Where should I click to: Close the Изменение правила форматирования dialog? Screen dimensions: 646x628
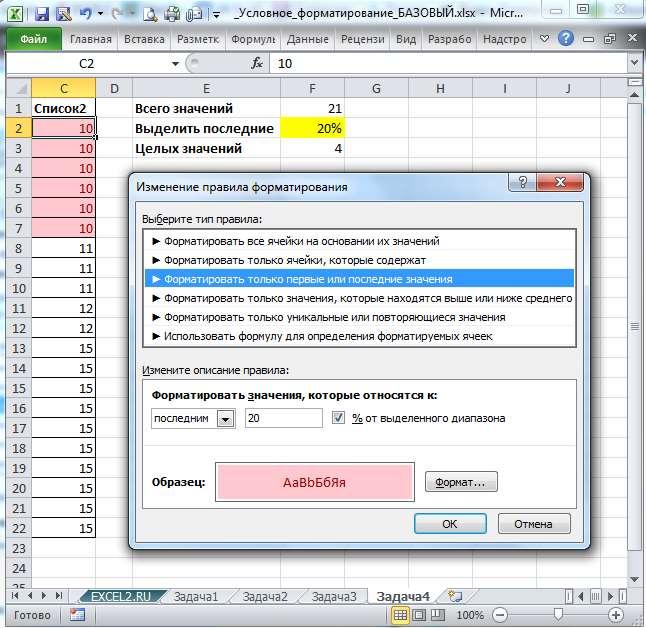pyautogui.click(x=559, y=182)
